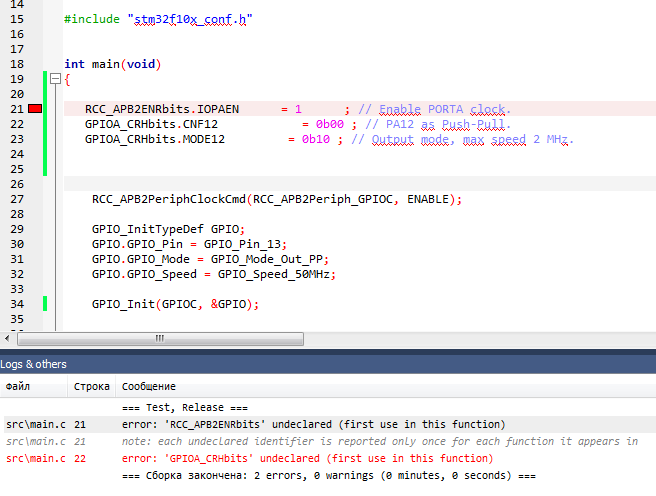Click the 'Строка' column header
The image size is (656, 496).
(x=91, y=386)
